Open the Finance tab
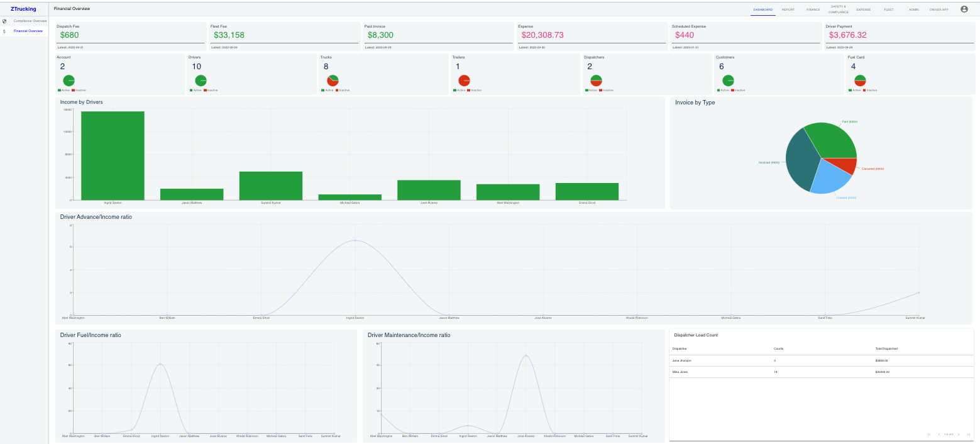The height and width of the screenshot is (444, 980). point(813,9)
